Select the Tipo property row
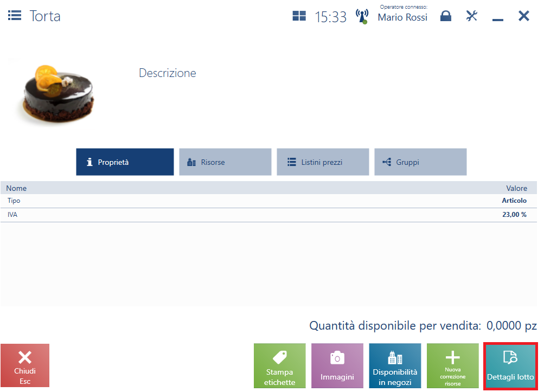Screen dimensions: 544x392 click(x=268, y=201)
